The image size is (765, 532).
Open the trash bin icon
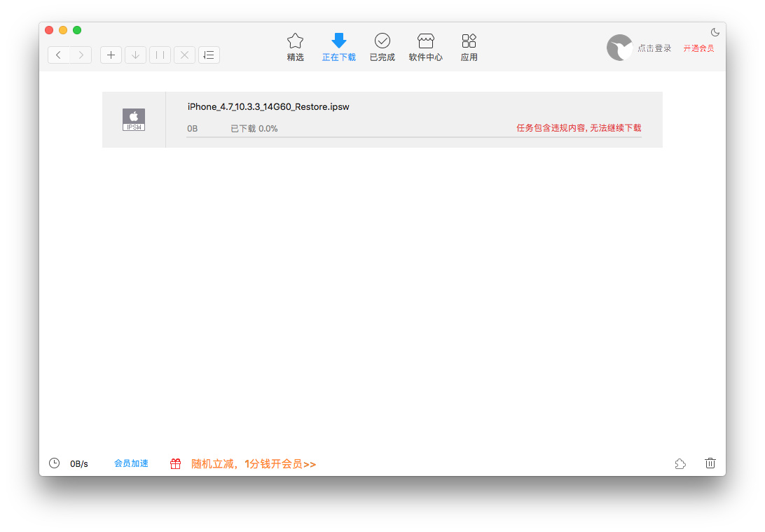click(x=710, y=463)
